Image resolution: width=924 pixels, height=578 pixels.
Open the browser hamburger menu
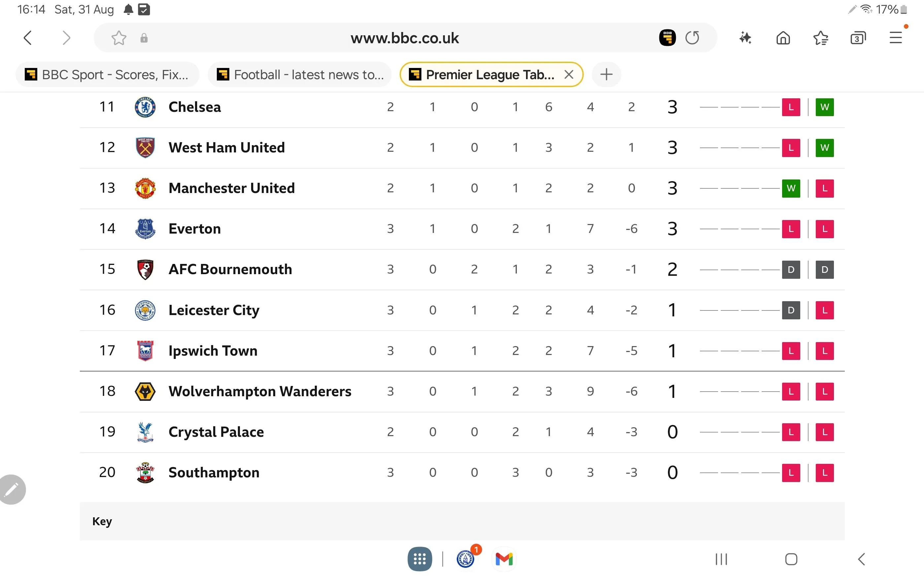(x=895, y=38)
